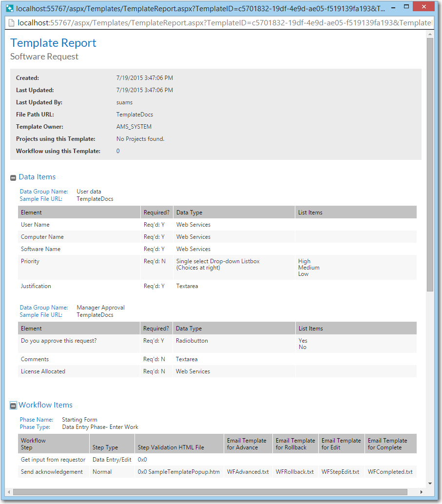Image resolution: width=442 pixels, height=504 pixels.
Task: Click the 'Medium' list item
Action: pos(308,268)
